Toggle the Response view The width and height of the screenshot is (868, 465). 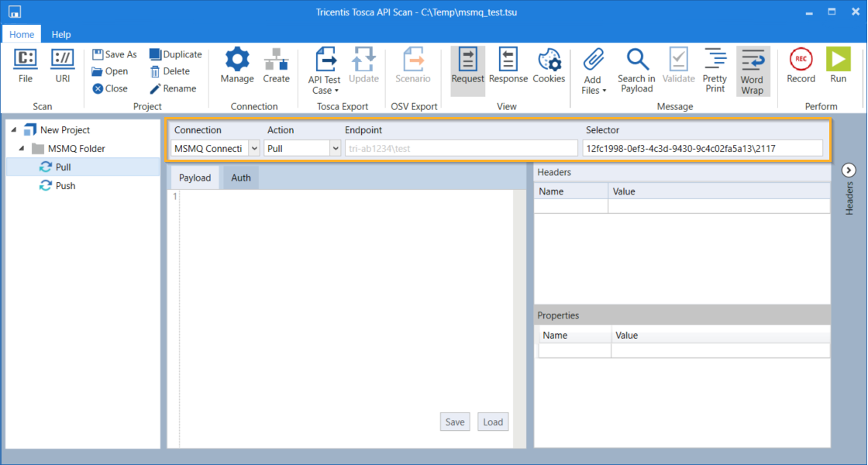pos(508,66)
